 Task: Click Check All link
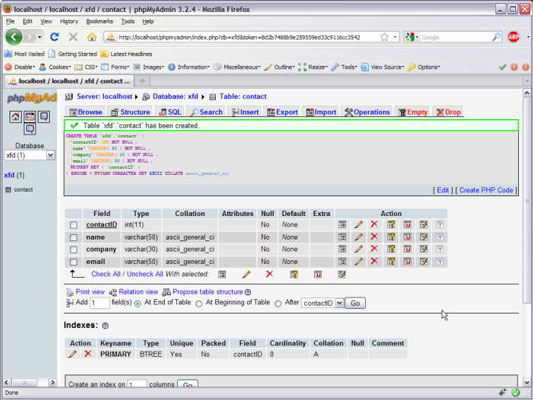106,274
